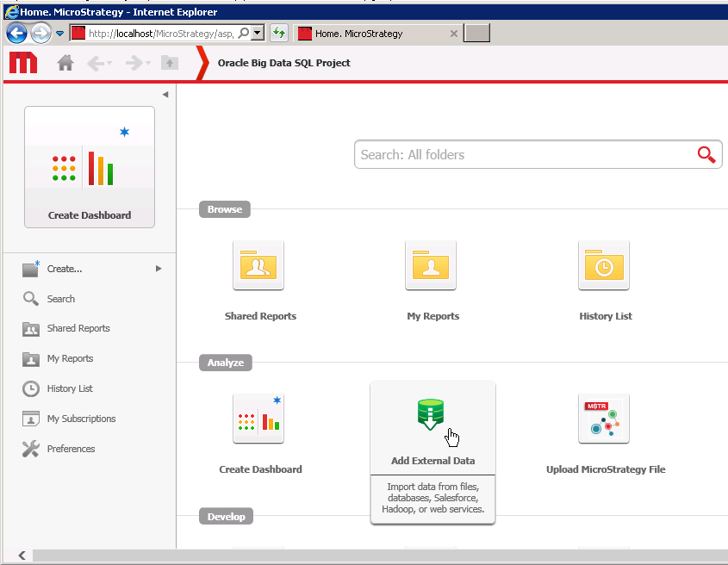Image resolution: width=728 pixels, height=565 pixels.
Task: Click the Home icon in the toolbar
Action: (65, 62)
